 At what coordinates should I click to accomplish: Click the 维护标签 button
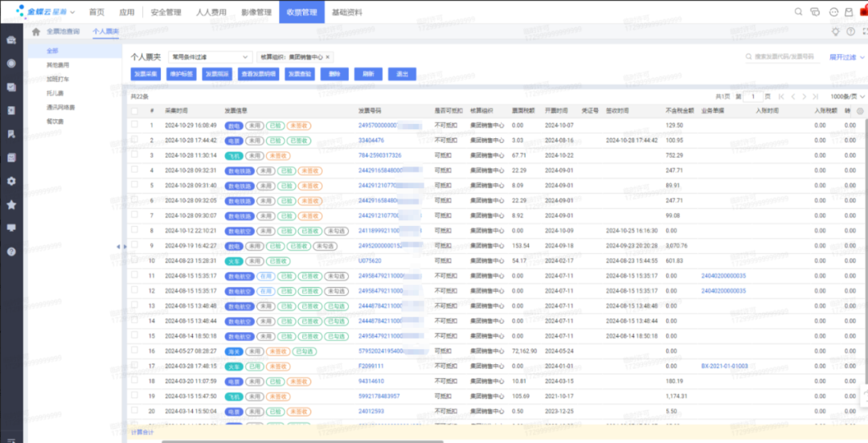(x=182, y=74)
